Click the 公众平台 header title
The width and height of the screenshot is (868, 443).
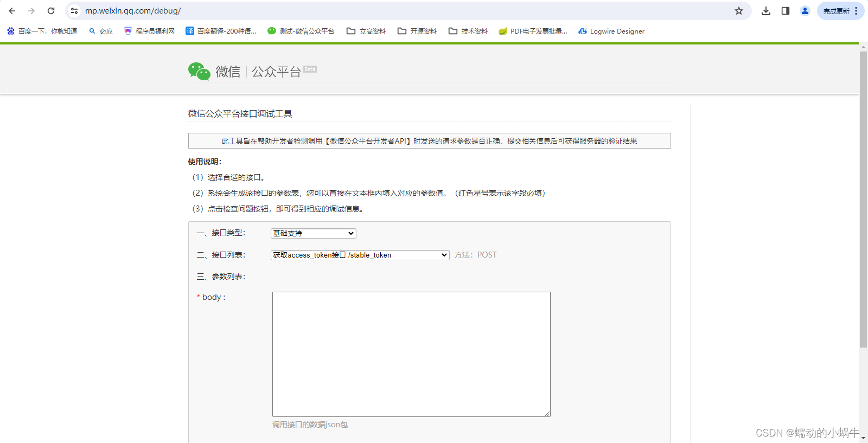[x=276, y=72]
